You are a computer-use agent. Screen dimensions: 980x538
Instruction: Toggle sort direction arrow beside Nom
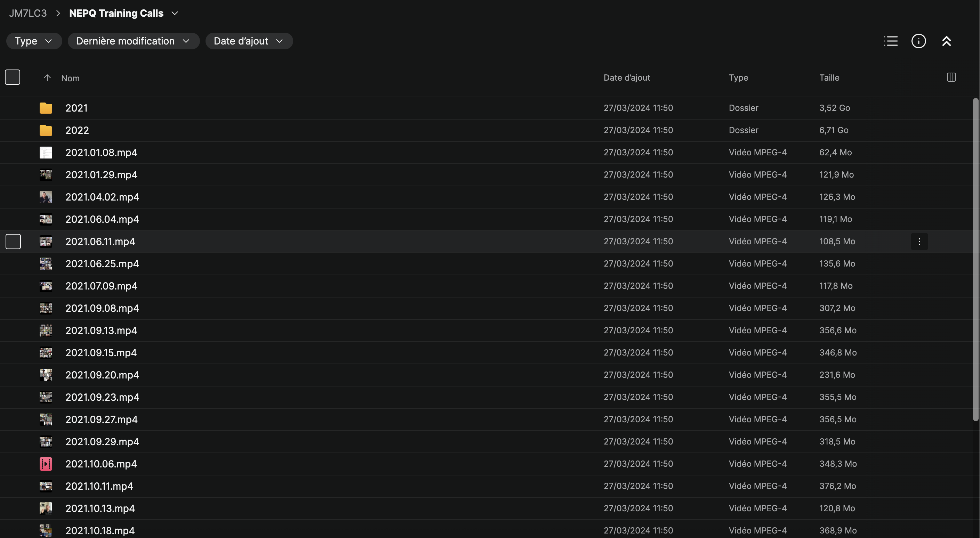tap(47, 78)
